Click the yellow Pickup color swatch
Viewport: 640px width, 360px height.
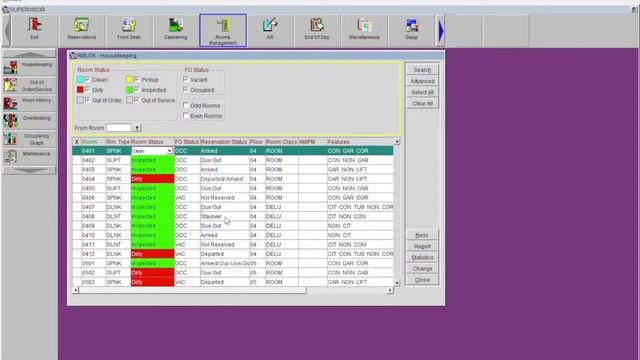pos(129,79)
